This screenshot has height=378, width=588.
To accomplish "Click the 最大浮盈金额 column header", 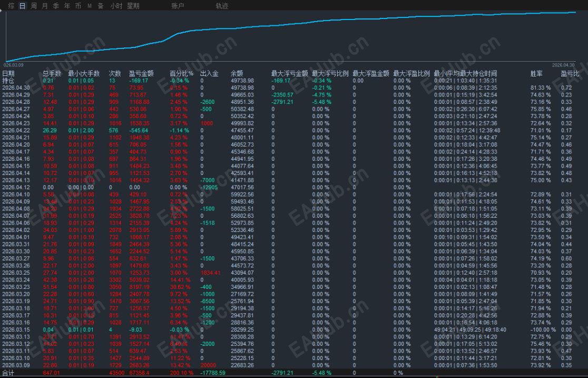I will point(371,74).
